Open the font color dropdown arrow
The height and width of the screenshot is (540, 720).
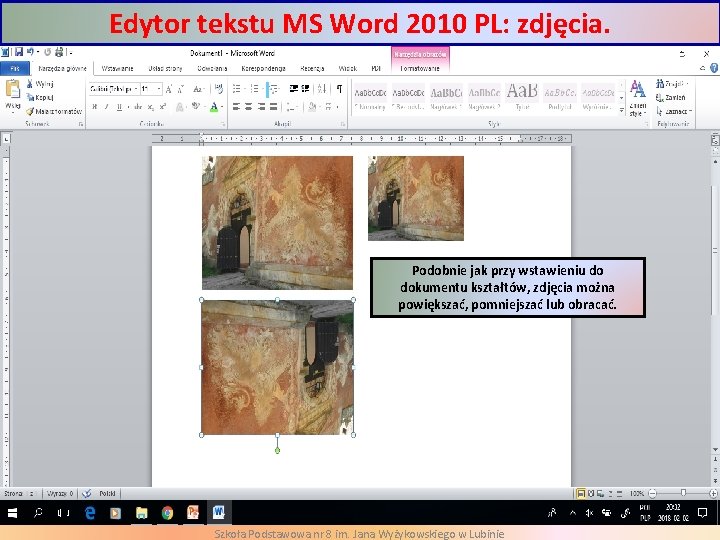pos(222,107)
